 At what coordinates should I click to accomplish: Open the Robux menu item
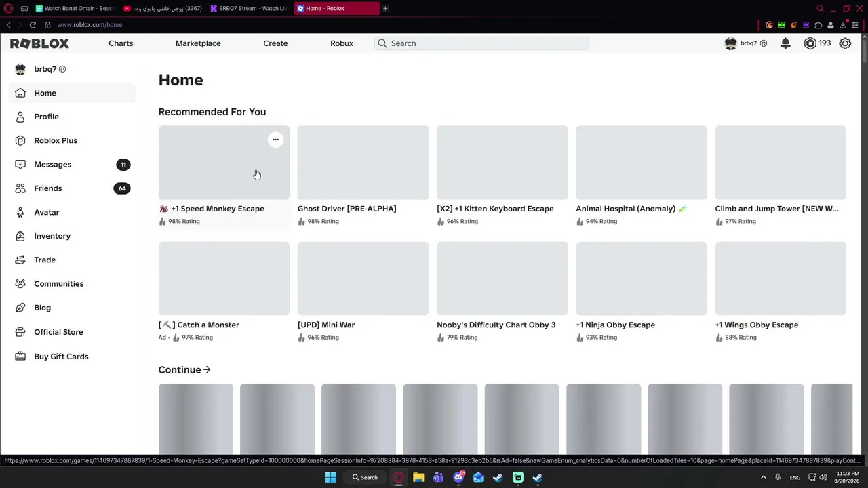coord(342,43)
